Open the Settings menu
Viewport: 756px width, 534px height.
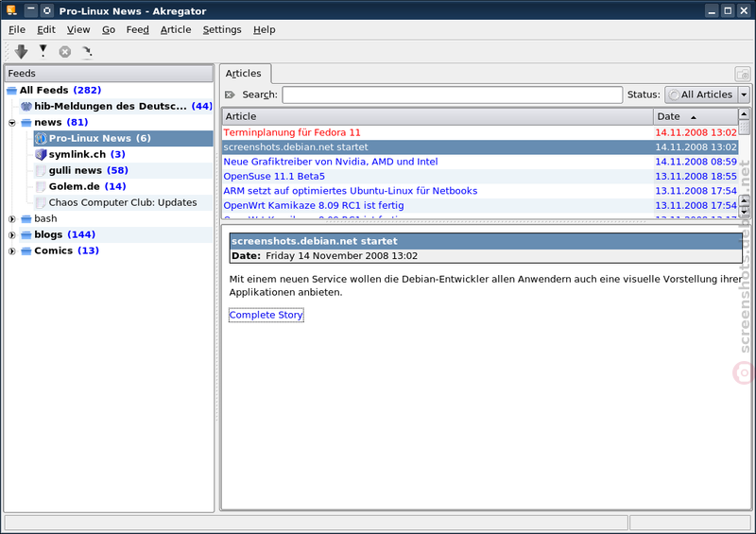point(222,29)
